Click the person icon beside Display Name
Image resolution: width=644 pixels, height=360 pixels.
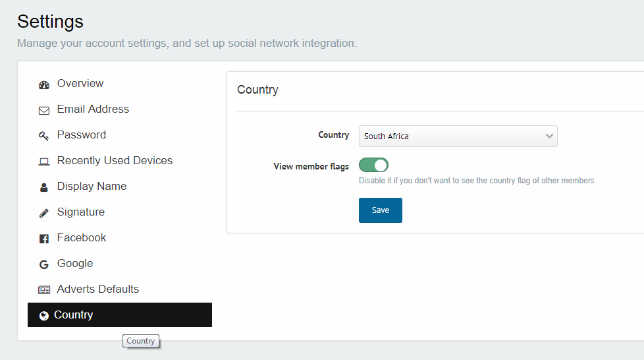click(x=43, y=187)
